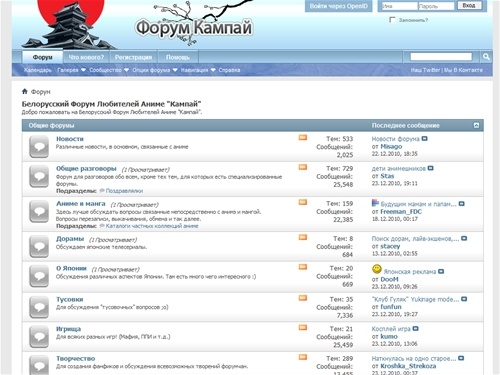Open user profile Freeman_FDC
Screen dimensions: 500x375
(401, 211)
